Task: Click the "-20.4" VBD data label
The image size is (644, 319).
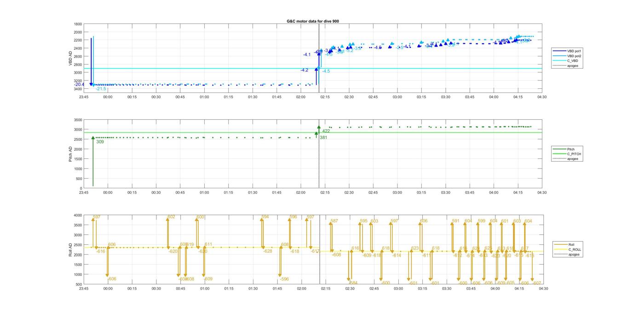Action: (79, 85)
